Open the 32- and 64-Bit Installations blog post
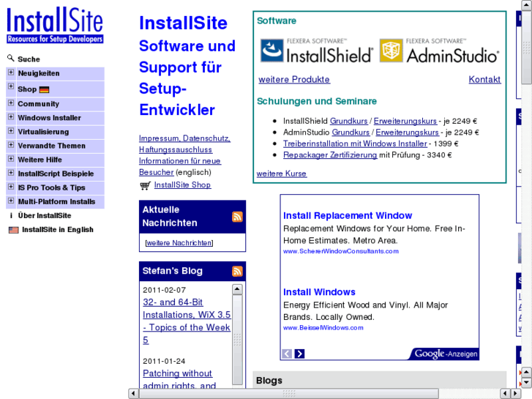Image resolution: width=532 pixels, height=399 pixels. click(187, 321)
